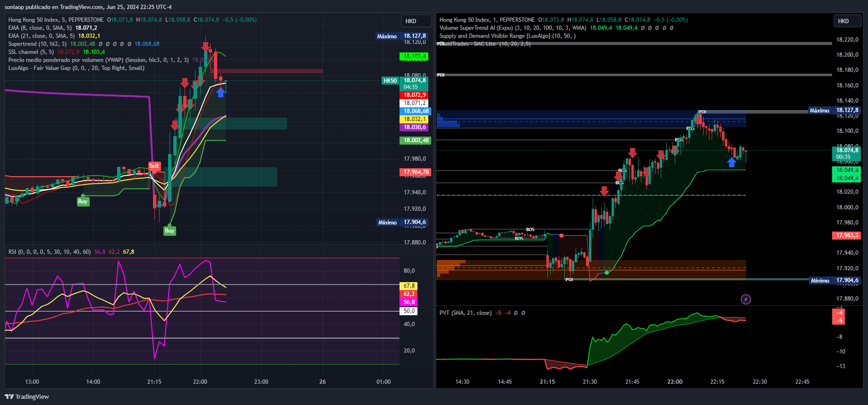
Task: Click red 18.072,9 price tag
Action: point(415,95)
